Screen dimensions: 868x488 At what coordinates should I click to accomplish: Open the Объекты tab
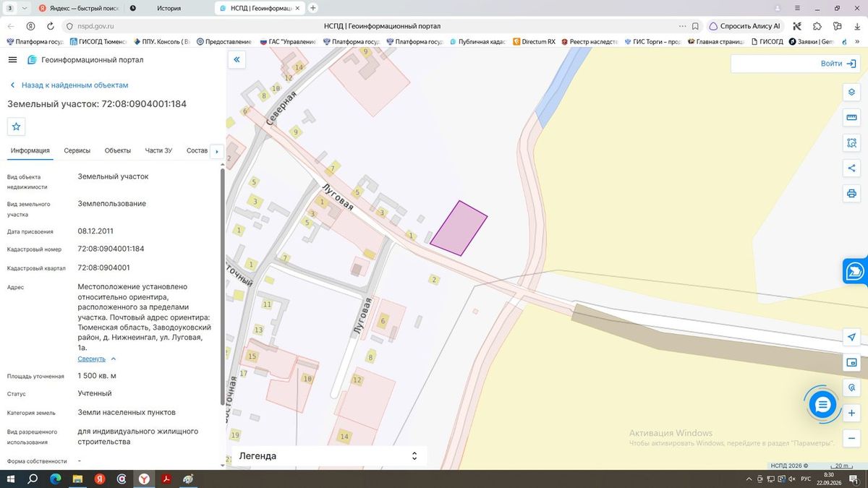[118, 150]
